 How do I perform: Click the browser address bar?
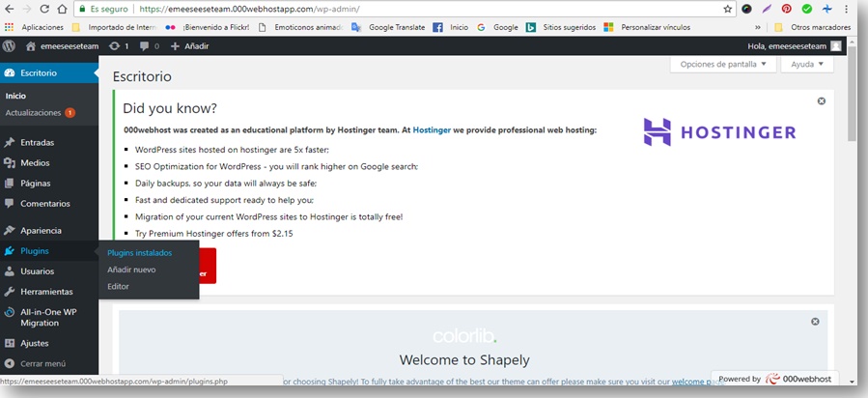403,9
